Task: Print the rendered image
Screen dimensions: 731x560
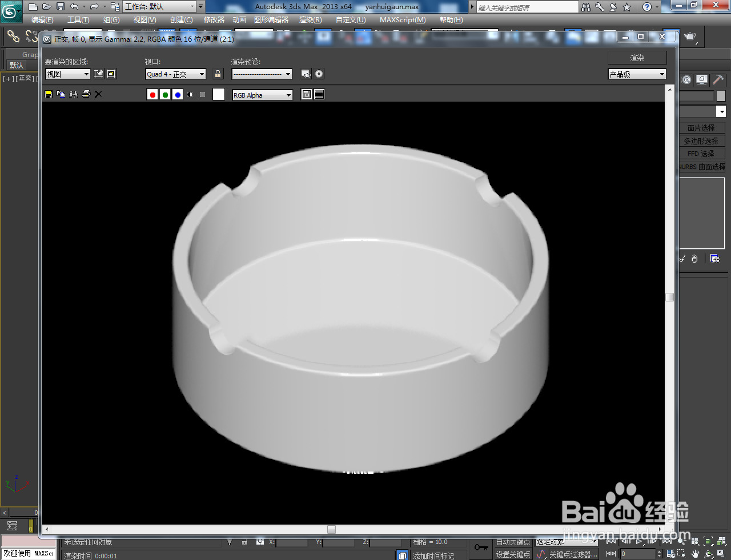Action: (86, 94)
